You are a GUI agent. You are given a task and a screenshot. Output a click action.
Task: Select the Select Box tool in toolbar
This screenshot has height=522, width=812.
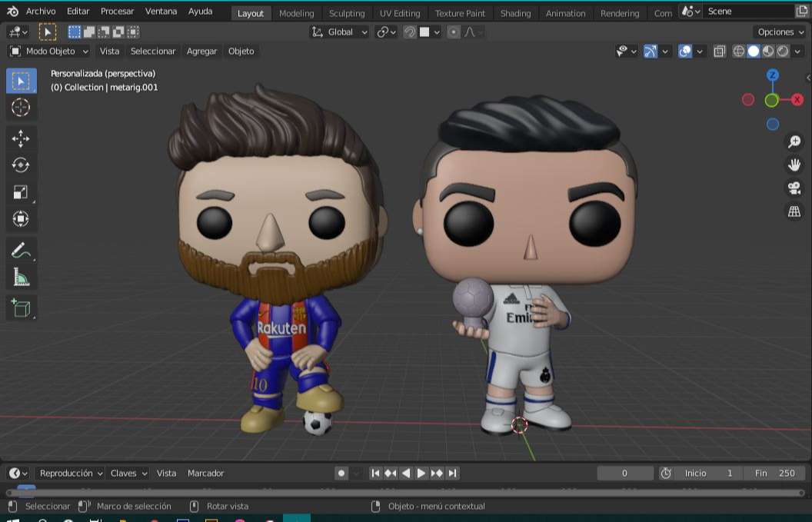coord(22,81)
